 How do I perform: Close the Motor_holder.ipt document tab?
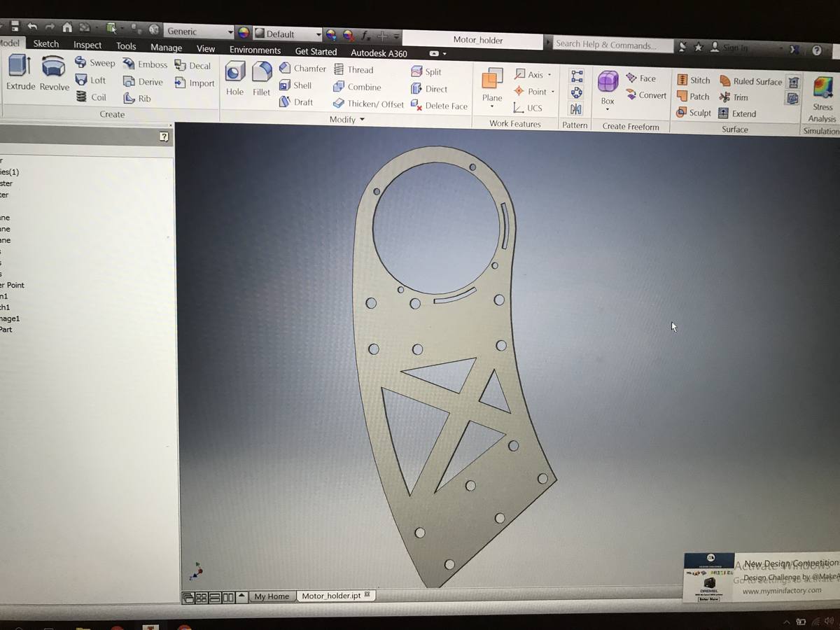pyautogui.click(x=367, y=595)
